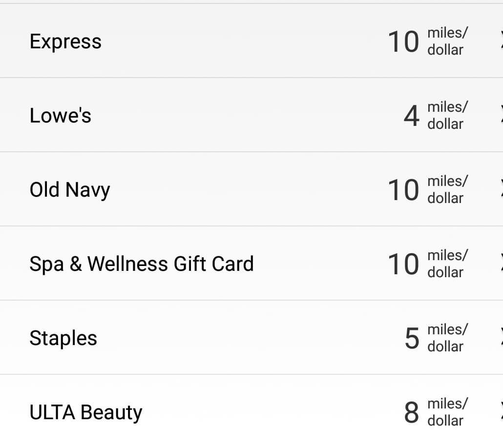Click the chevron arrow beside Lowe's
The width and height of the screenshot is (503, 448).
(x=501, y=116)
